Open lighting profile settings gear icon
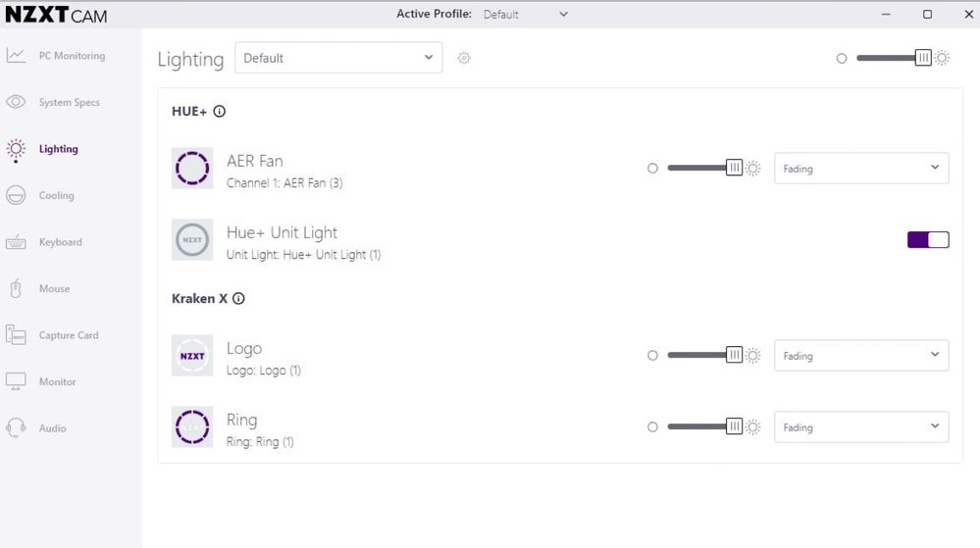980x548 pixels. click(464, 58)
